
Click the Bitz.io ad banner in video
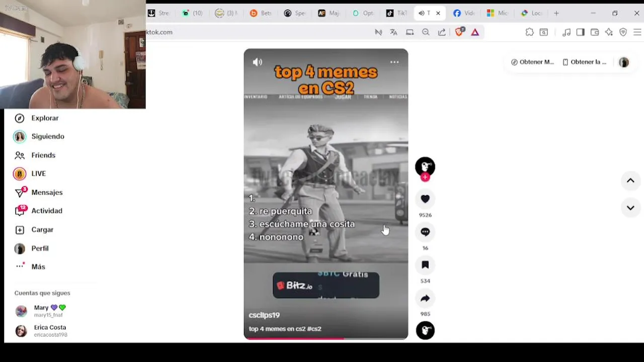coord(326,286)
